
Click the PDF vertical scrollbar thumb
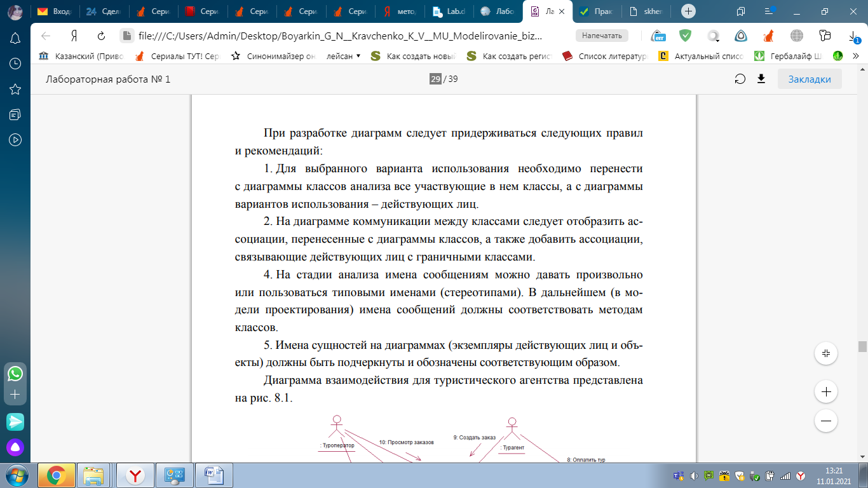862,346
